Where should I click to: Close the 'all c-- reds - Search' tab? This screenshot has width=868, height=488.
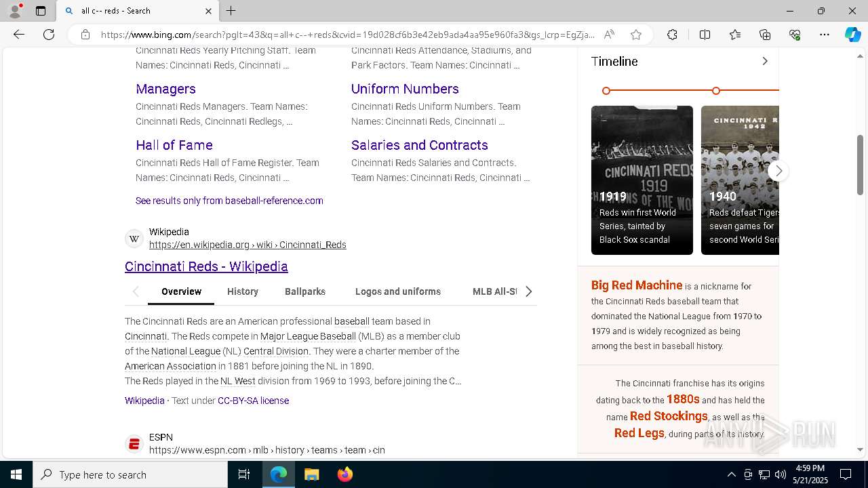click(x=208, y=11)
